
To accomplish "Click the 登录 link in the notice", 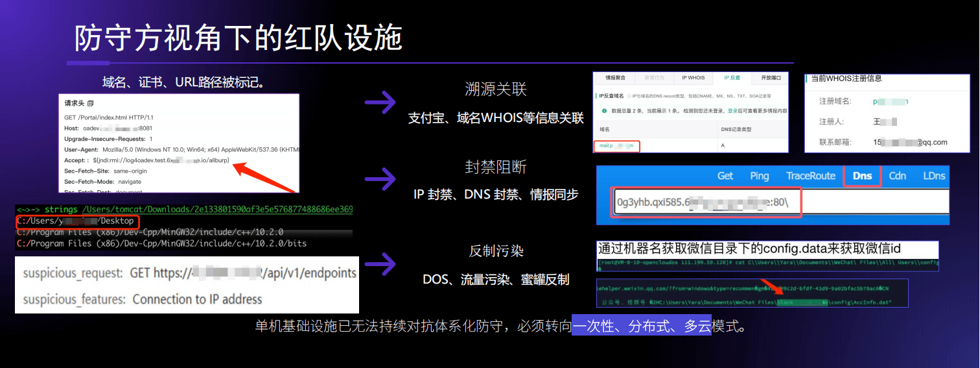I will (x=732, y=111).
